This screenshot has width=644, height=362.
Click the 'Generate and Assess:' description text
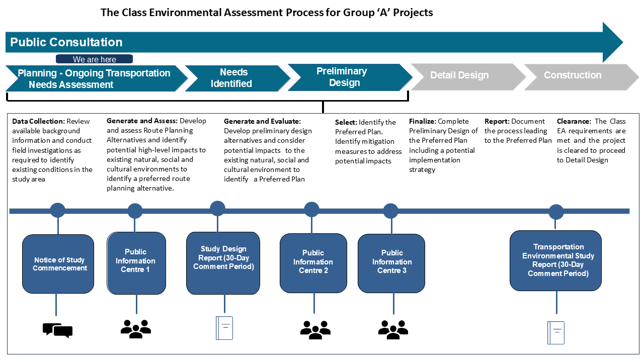156,155
